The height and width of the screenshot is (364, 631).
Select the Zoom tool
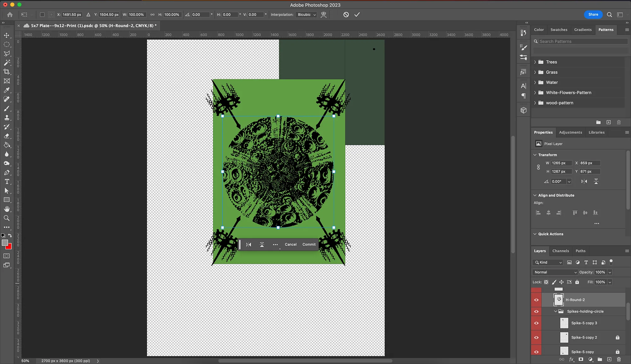coord(7,218)
